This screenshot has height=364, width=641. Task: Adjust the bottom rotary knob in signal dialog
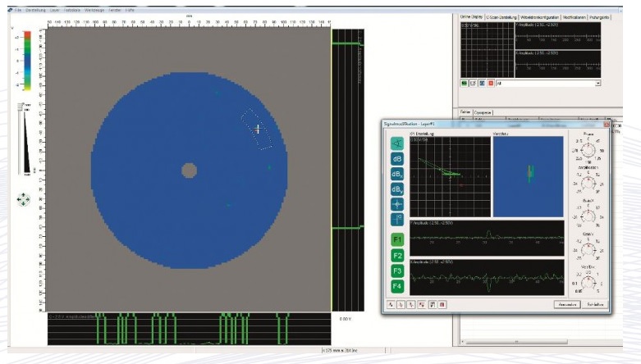tap(588, 282)
